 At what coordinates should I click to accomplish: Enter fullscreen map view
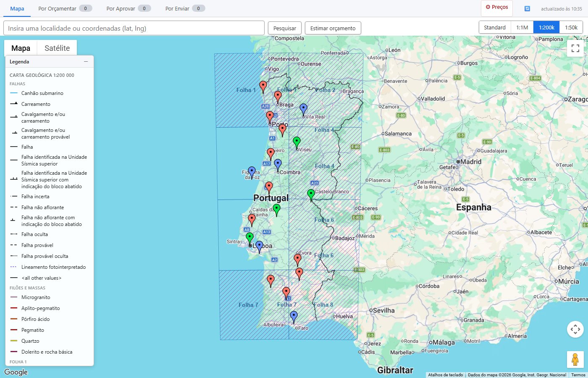pos(575,48)
